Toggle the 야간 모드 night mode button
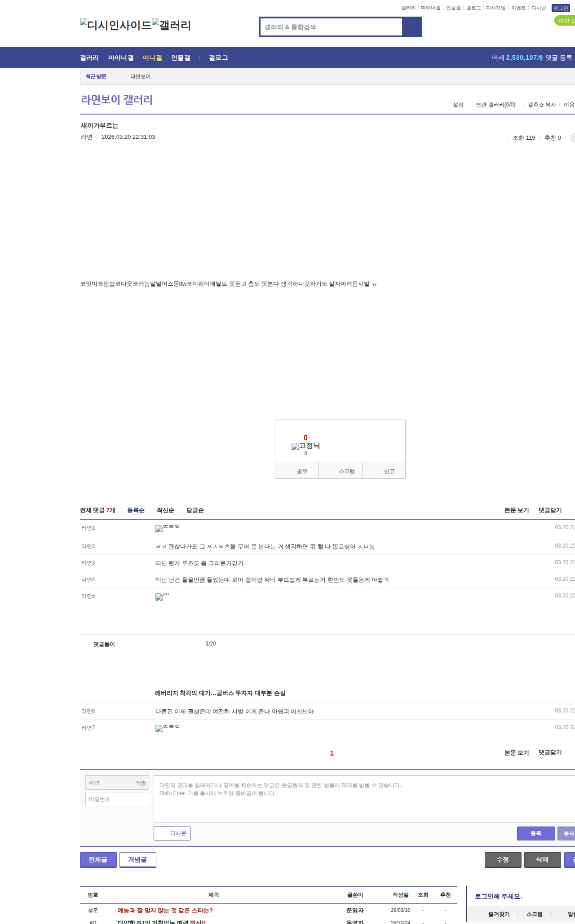The height and width of the screenshot is (924, 575). tap(565, 21)
